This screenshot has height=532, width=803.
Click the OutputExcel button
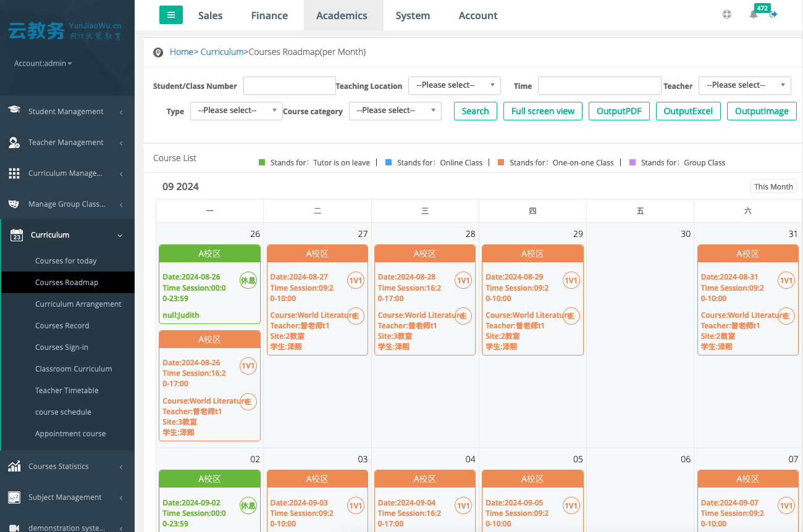tap(687, 111)
